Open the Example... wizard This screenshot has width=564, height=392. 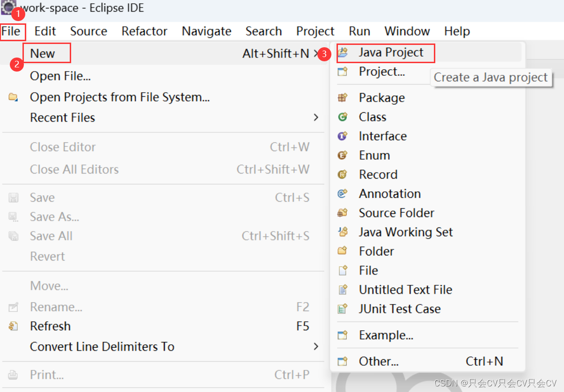tap(385, 335)
